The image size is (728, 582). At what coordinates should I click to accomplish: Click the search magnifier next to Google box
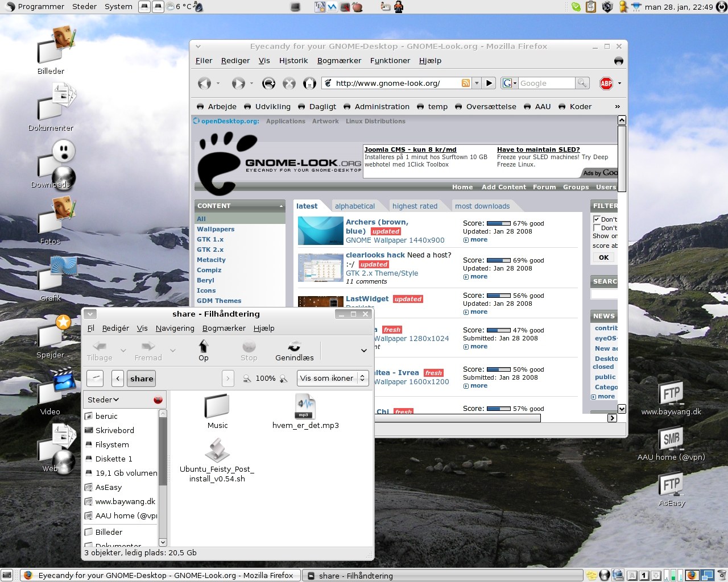tap(582, 83)
